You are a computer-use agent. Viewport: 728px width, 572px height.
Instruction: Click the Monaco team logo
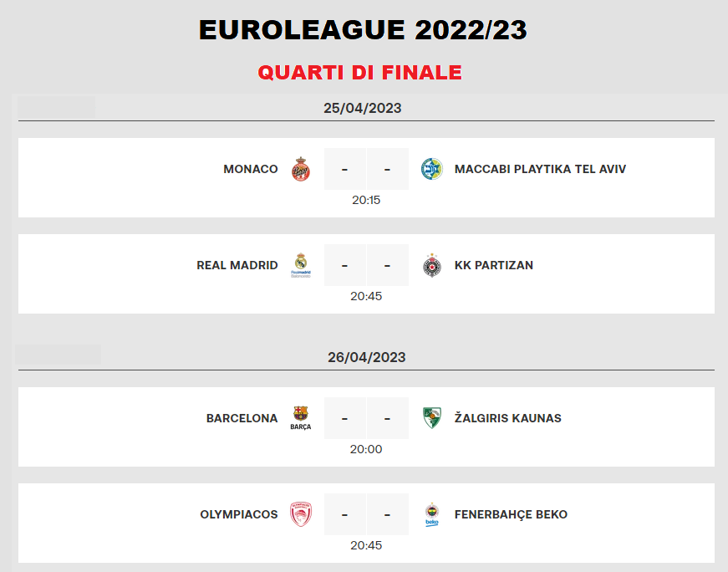[301, 170]
